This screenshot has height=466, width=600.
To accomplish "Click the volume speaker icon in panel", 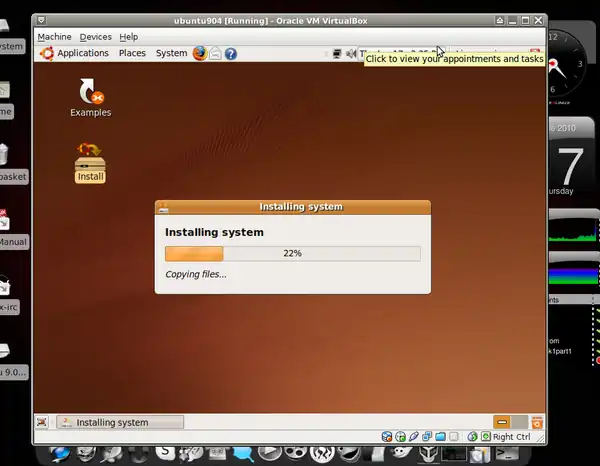I will point(351,54).
